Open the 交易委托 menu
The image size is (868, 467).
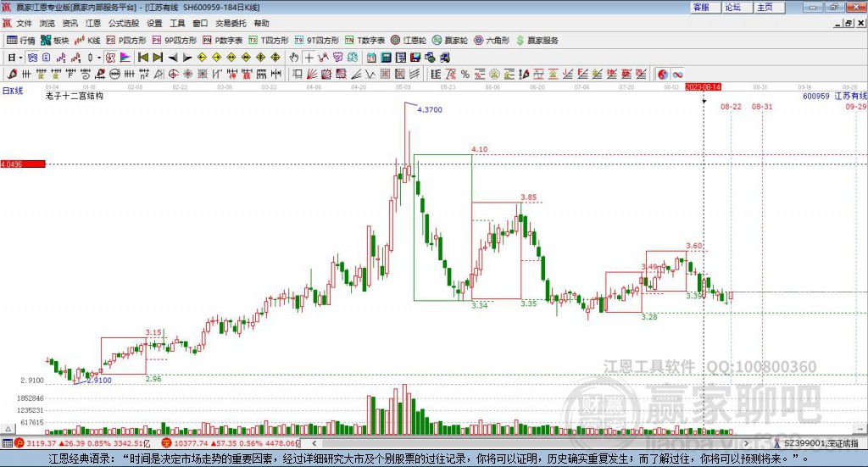click(x=231, y=23)
